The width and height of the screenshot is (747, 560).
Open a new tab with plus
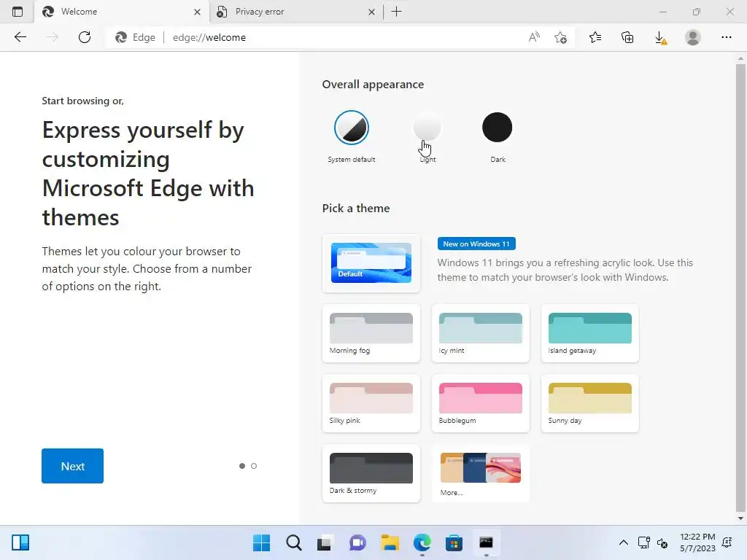tap(396, 12)
